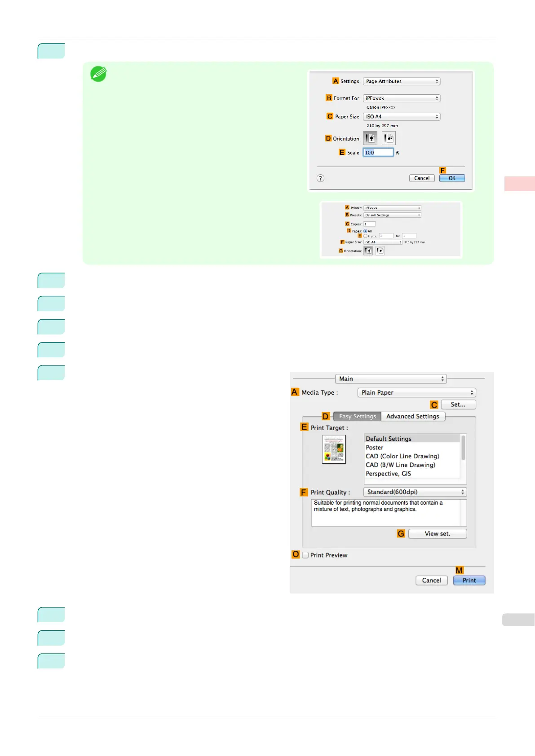
Task: Choose portrait orientation icon in the Printer dialog
Action: point(368,251)
